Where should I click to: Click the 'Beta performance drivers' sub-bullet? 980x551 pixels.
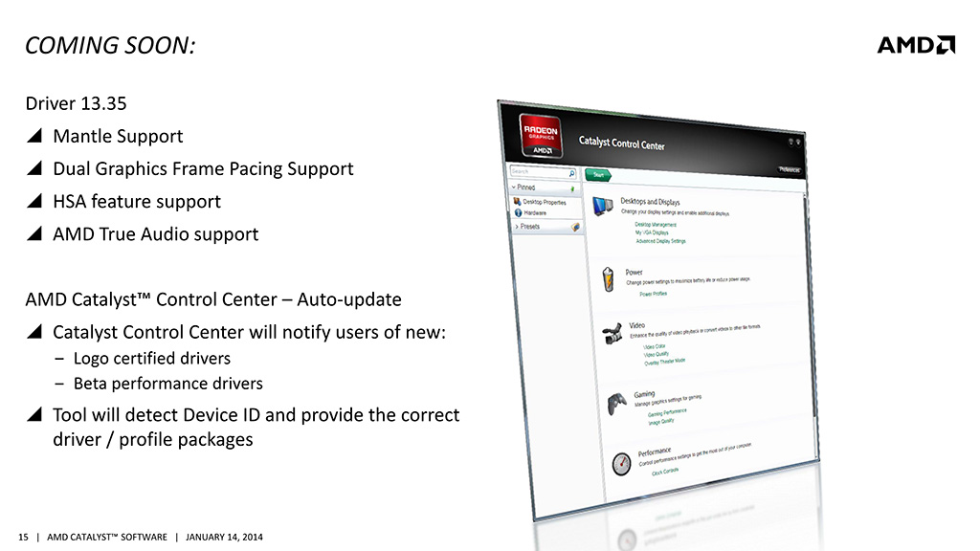[168, 384]
